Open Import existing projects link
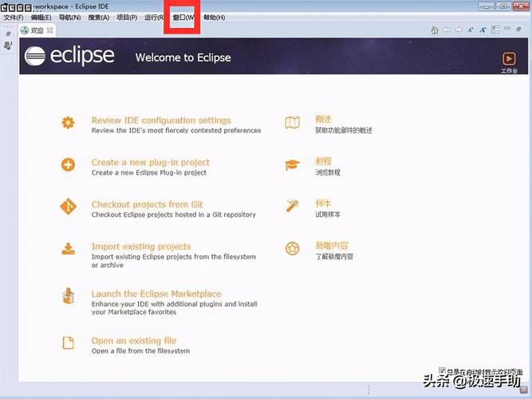Screen dimensions: 532x399 141,247
